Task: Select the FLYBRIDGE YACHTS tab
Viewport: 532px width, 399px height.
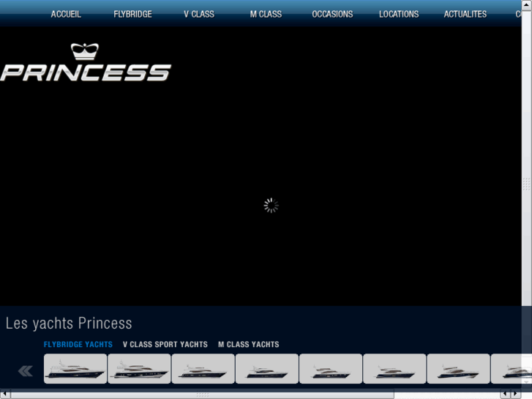Action: [x=78, y=344]
